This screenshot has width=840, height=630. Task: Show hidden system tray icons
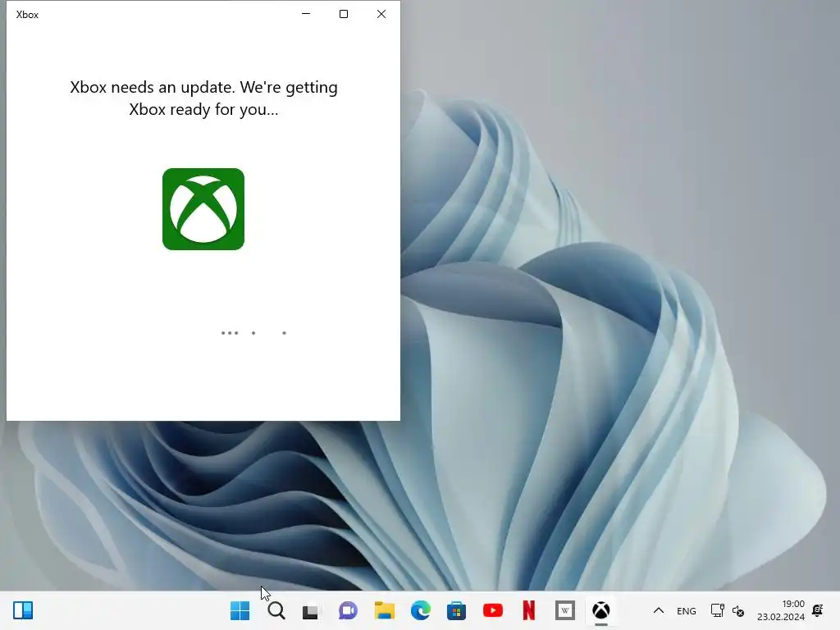pos(659,610)
